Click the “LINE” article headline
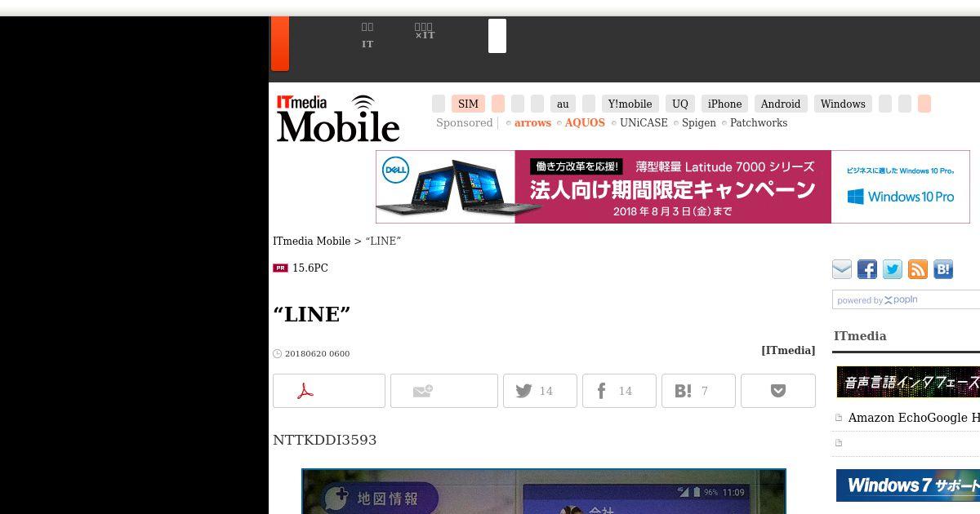 (x=312, y=314)
